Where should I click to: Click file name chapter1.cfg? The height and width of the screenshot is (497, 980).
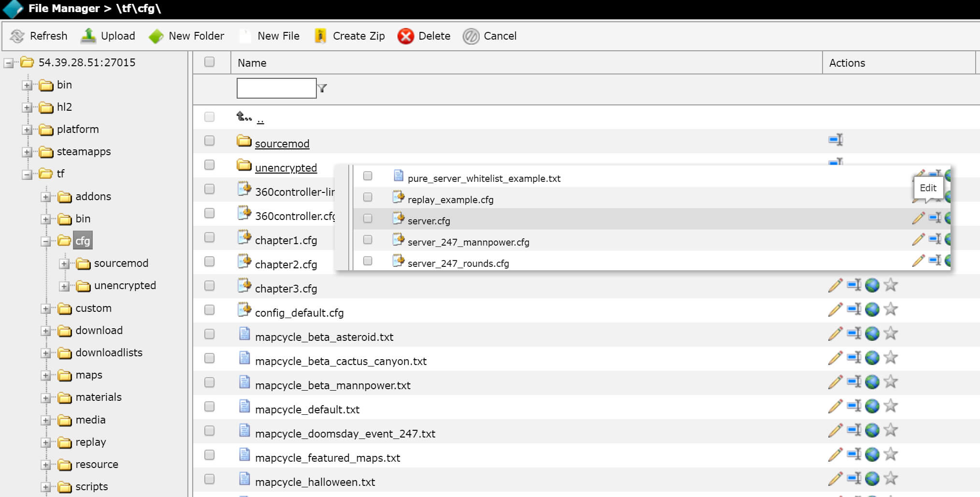tap(286, 240)
